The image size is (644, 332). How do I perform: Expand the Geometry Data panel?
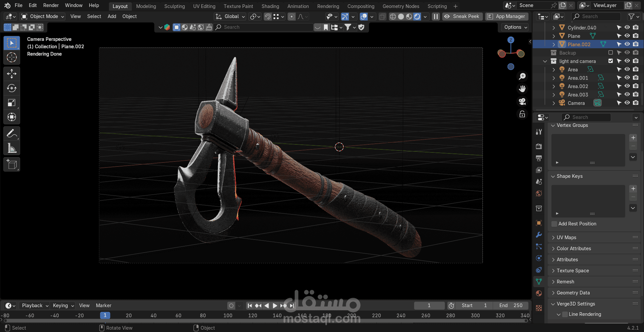(x=573, y=293)
